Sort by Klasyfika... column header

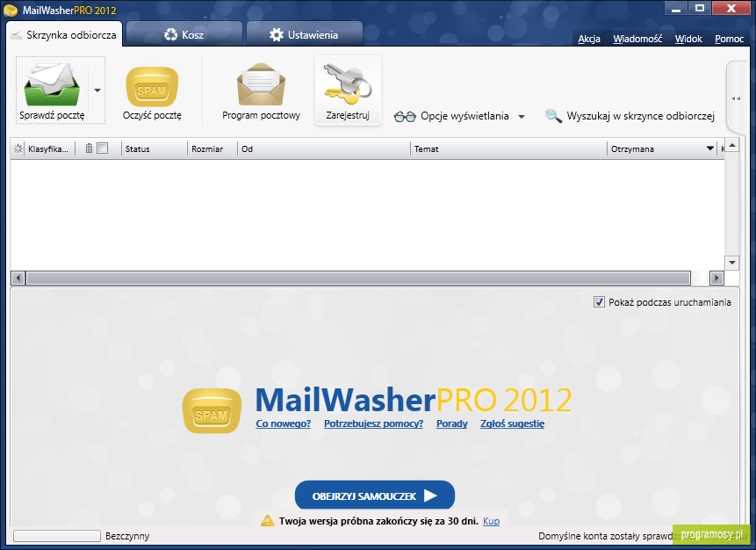[48, 149]
